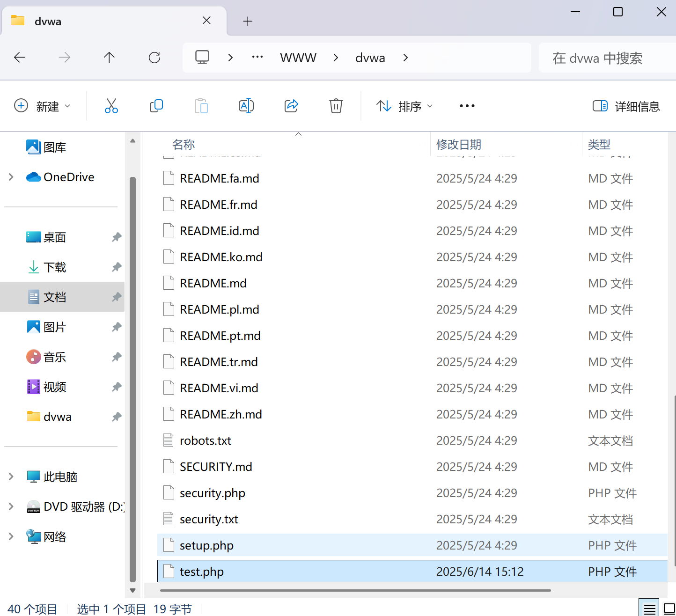Click sidebar scrollbar down arrow

pos(132,591)
